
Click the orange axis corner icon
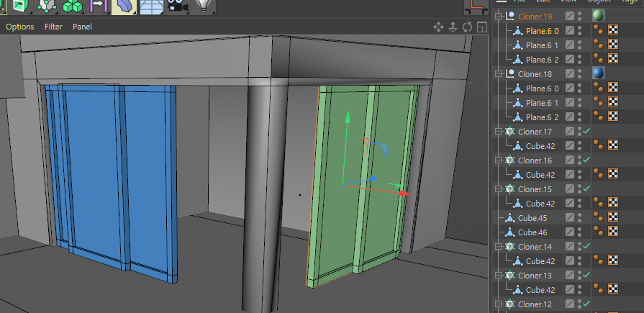click(x=476, y=6)
